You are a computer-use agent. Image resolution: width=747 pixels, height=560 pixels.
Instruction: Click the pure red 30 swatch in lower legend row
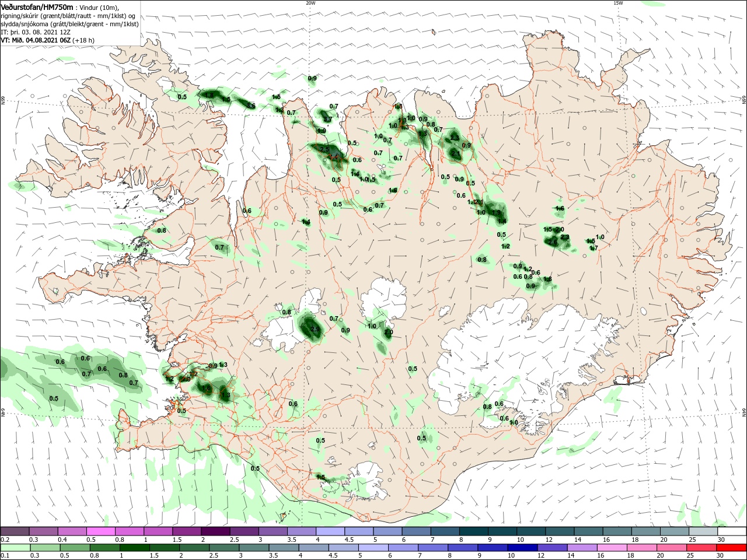(731, 548)
